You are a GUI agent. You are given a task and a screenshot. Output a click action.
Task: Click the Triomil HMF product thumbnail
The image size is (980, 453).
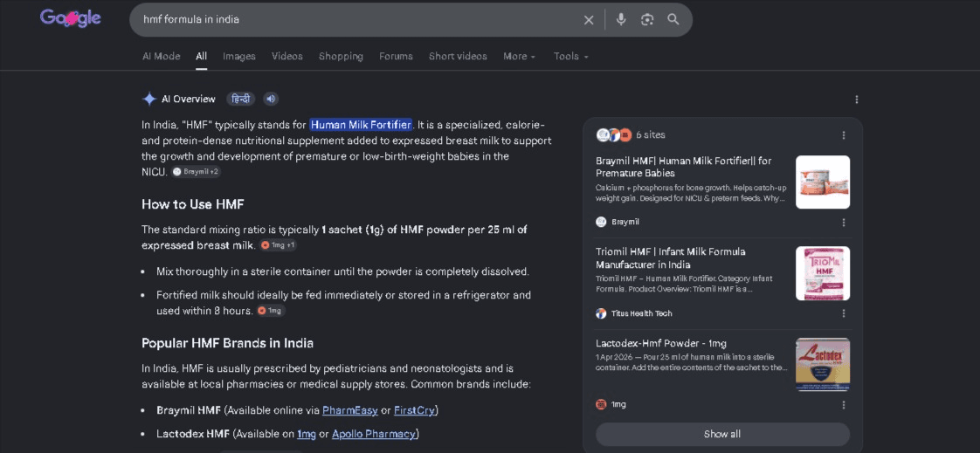click(823, 273)
